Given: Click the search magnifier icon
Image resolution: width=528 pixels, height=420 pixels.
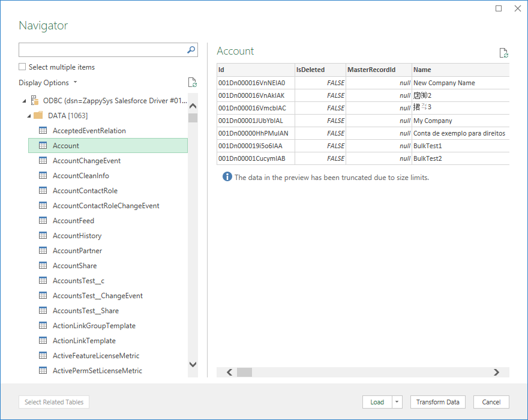Looking at the screenshot, I should click(x=190, y=50).
